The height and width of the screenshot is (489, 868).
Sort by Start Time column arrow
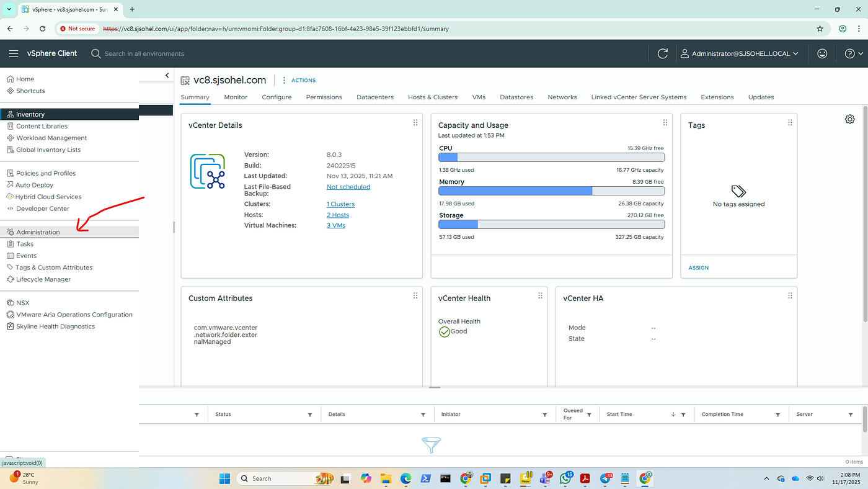[x=673, y=415]
